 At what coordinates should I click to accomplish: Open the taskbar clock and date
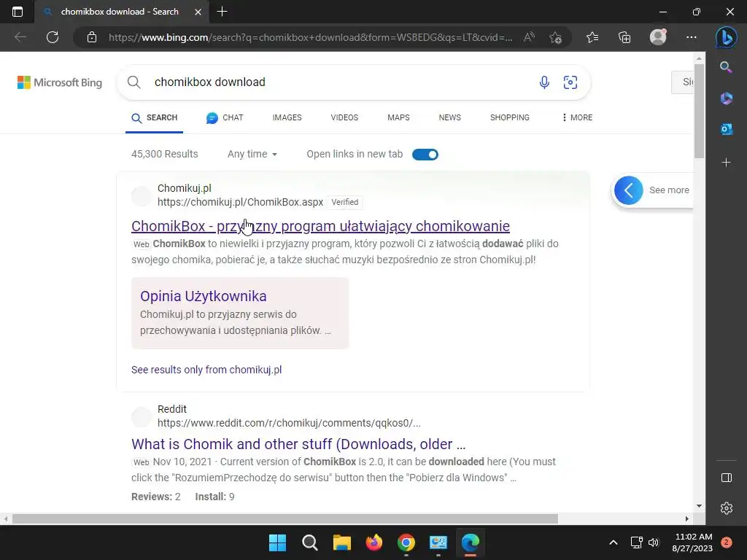coord(693,542)
